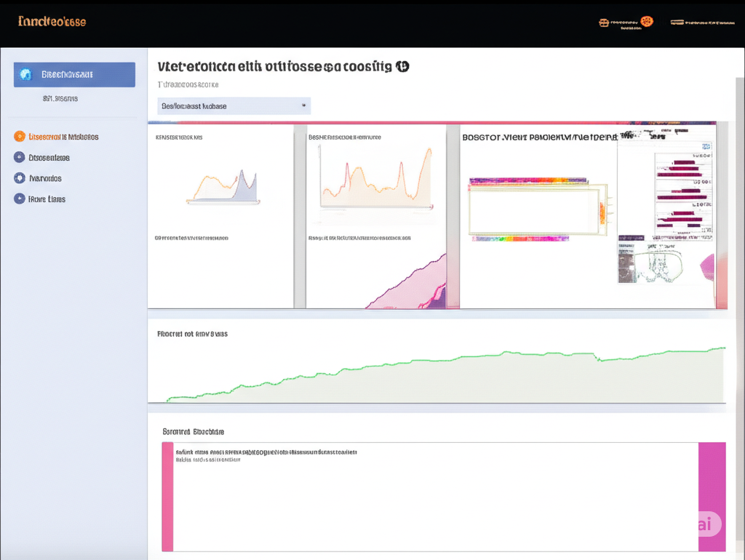Click the magenta bar on right of bottom panel
The height and width of the screenshot is (560, 745).
tap(712, 497)
